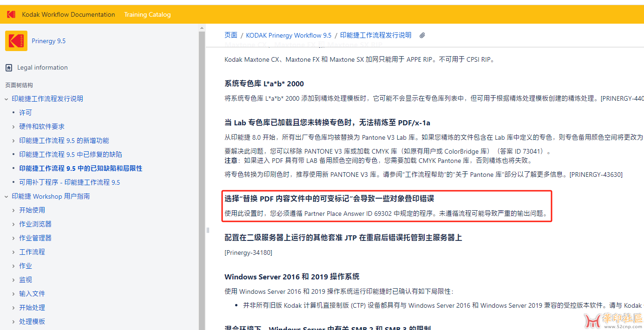Click 印能捷工作流程发行说明 breadcrumb link

[375, 35]
